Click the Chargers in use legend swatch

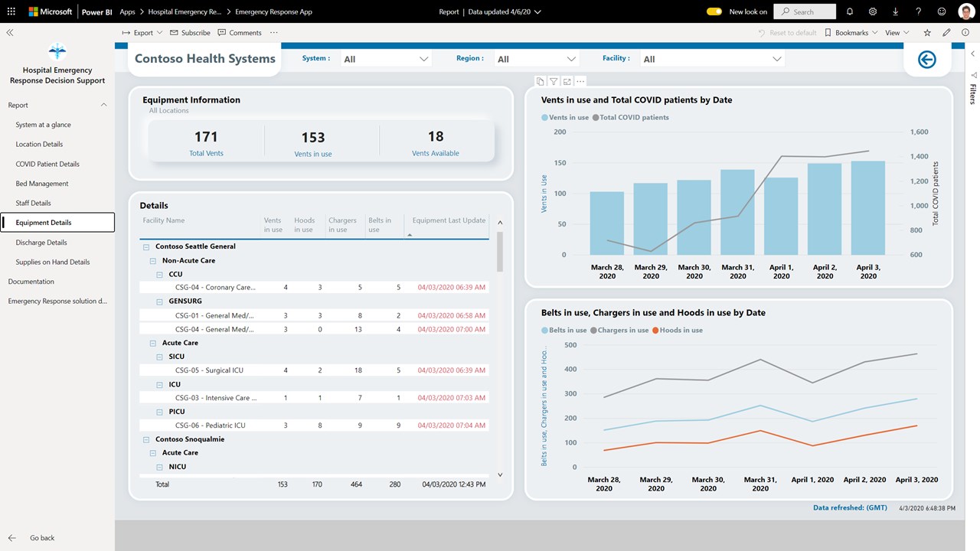(x=594, y=331)
